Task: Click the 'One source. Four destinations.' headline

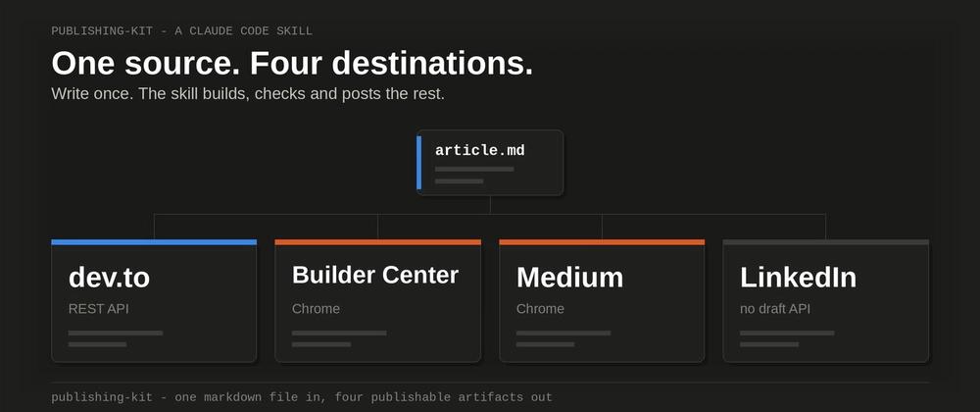Action: pos(292,63)
